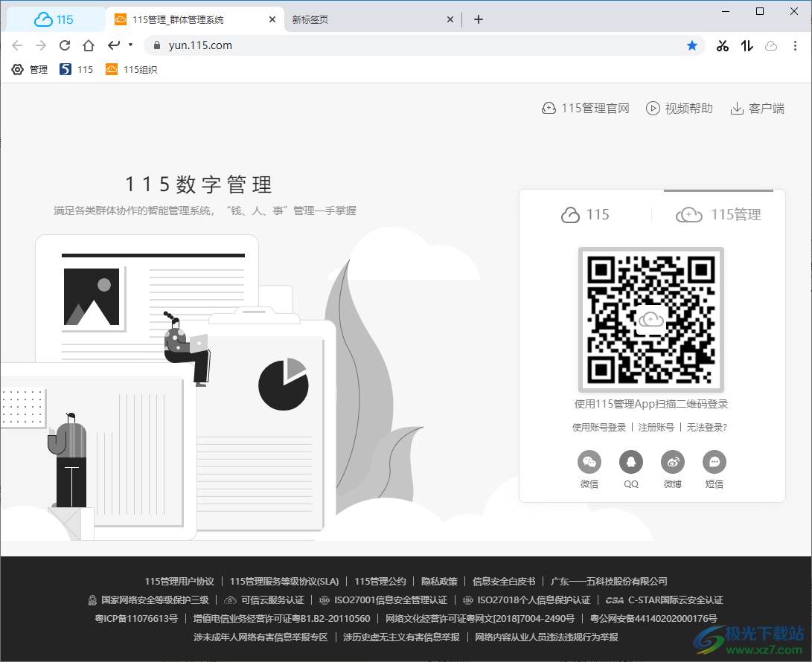The image size is (812, 662).
Task: Open the 网络文化经营许可证 footer link
Action: (x=480, y=619)
